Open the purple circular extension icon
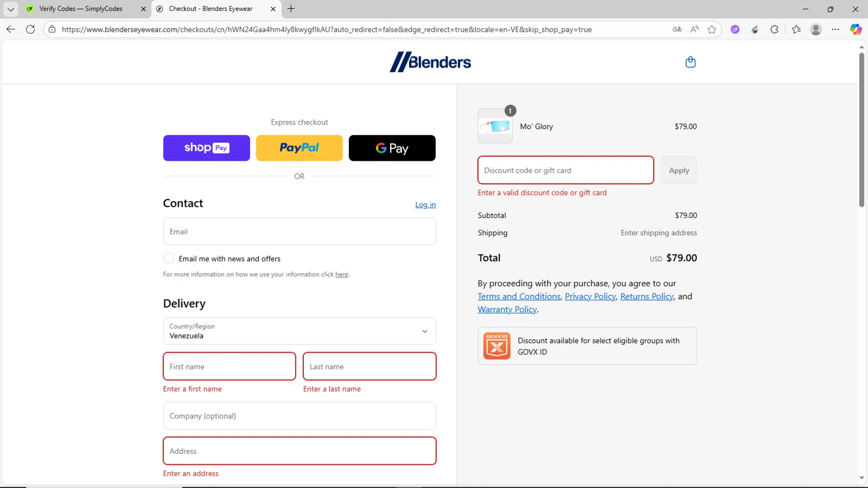868x488 pixels. pyautogui.click(x=735, y=29)
